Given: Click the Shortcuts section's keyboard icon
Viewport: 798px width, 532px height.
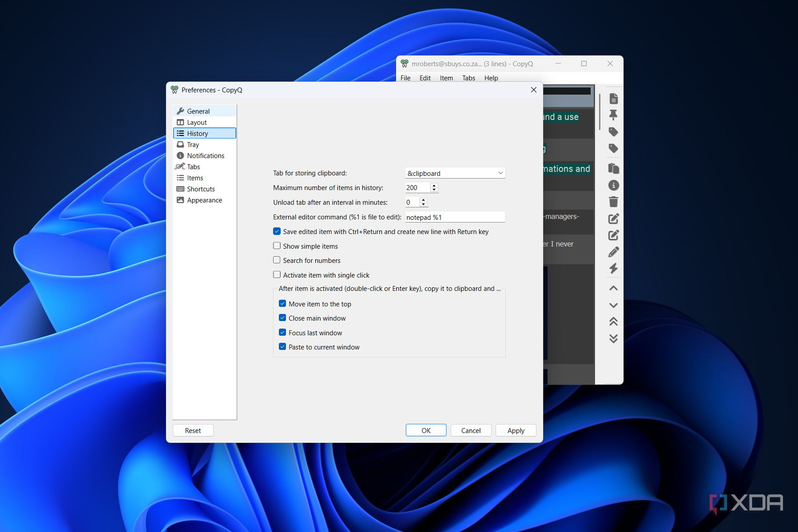Looking at the screenshot, I should 180,189.
